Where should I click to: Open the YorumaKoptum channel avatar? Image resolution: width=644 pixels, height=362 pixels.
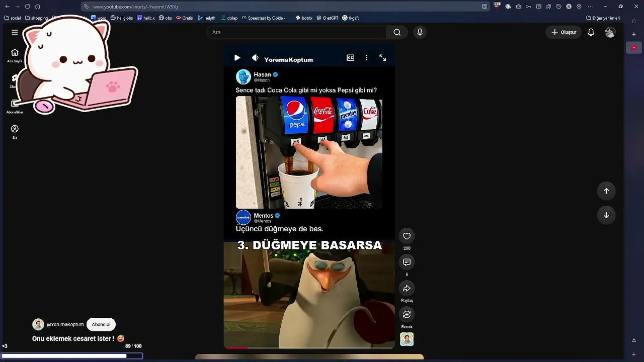tap(38, 324)
